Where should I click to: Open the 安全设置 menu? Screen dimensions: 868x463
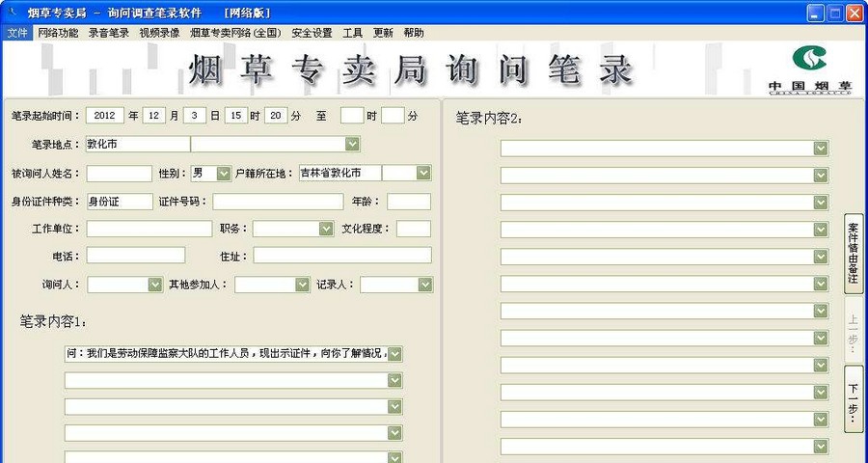tap(312, 33)
